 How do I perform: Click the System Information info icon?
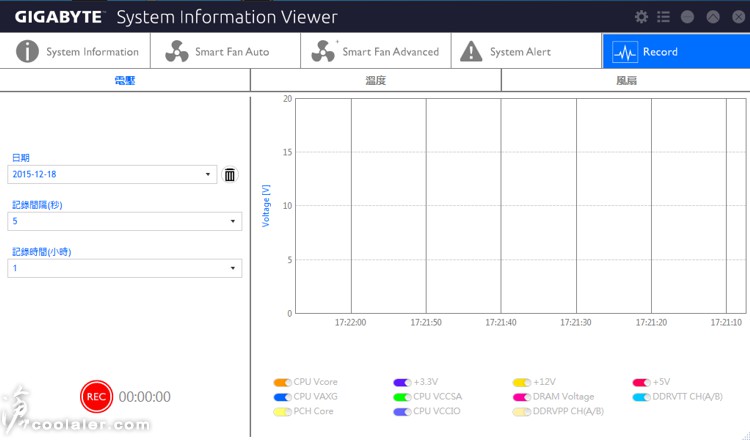(x=27, y=51)
